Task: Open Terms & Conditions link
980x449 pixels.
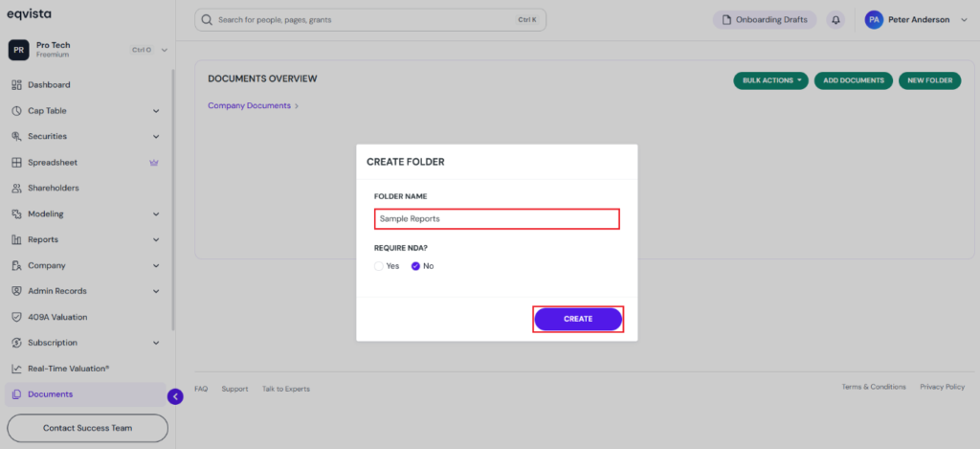Action: coord(874,387)
